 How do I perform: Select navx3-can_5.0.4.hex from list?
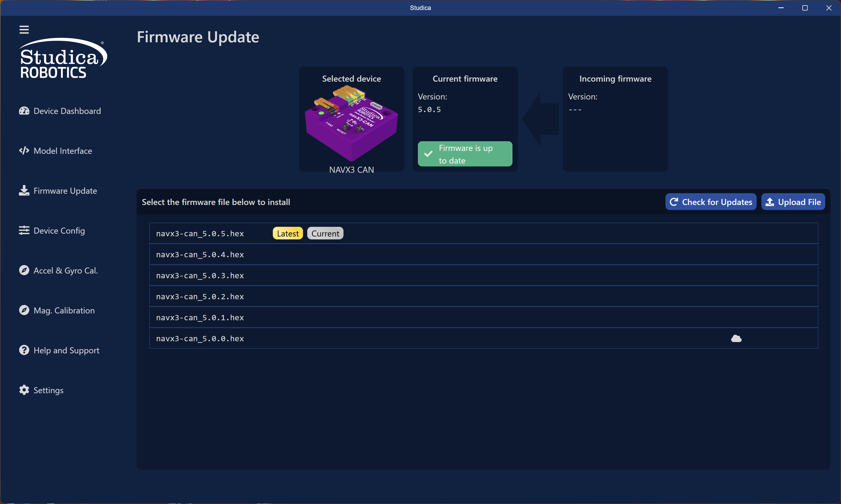200,255
